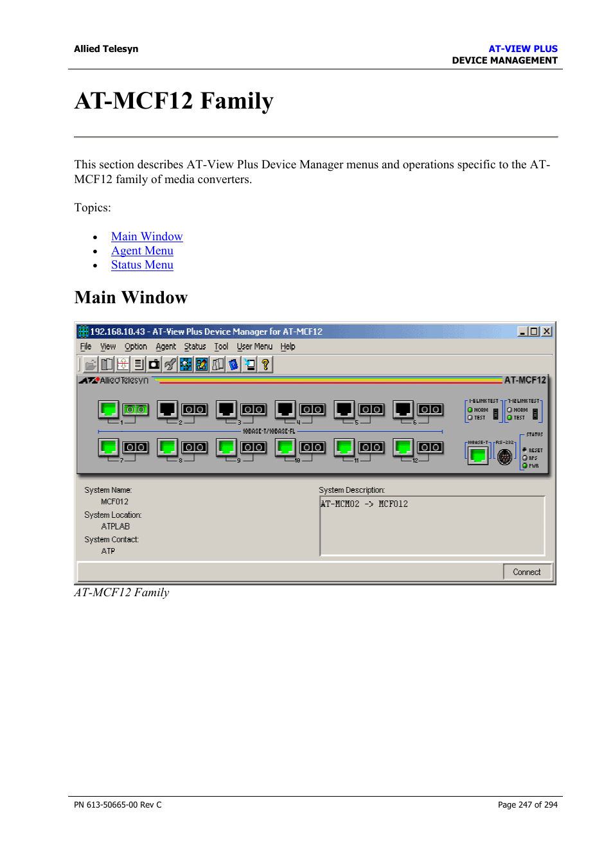
Task: Click the window title bar app icon
Action: coord(84,332)
